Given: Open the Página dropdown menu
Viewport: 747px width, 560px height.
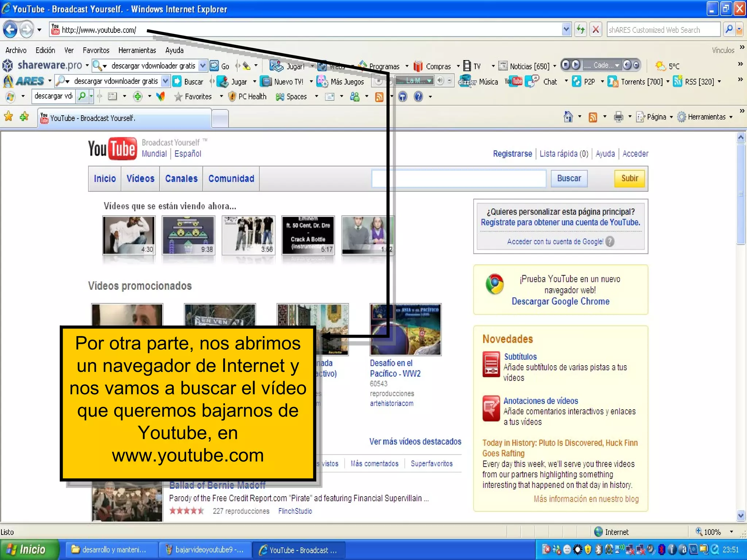Looking at the screenshot, I should point(655,117).
